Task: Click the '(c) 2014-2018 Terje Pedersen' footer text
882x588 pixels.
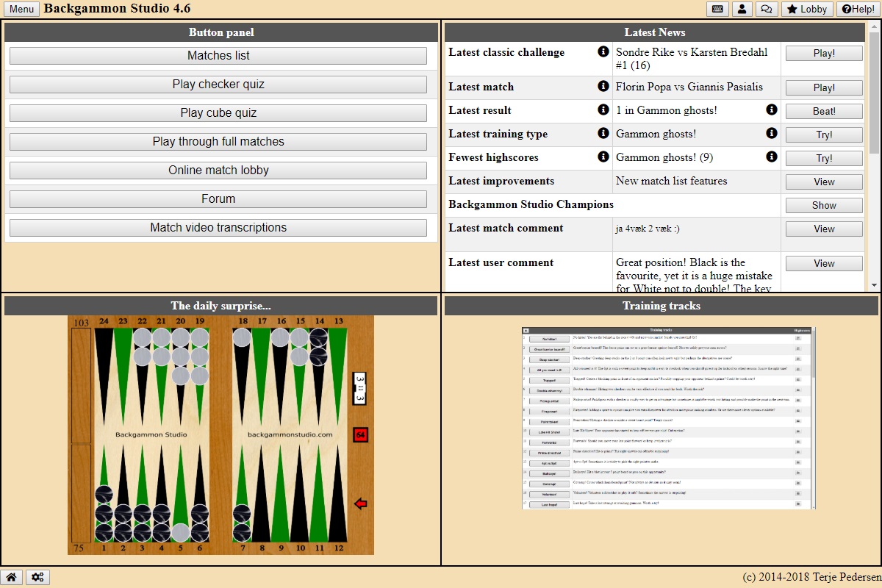Action: pyautogui.click(x=810, y=578)
